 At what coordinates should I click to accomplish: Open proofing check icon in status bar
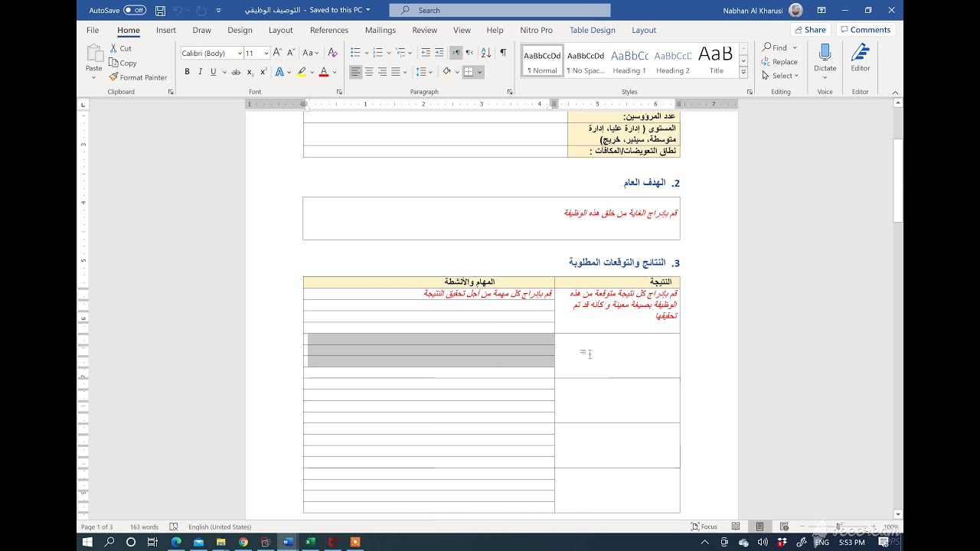coord(174,527)
